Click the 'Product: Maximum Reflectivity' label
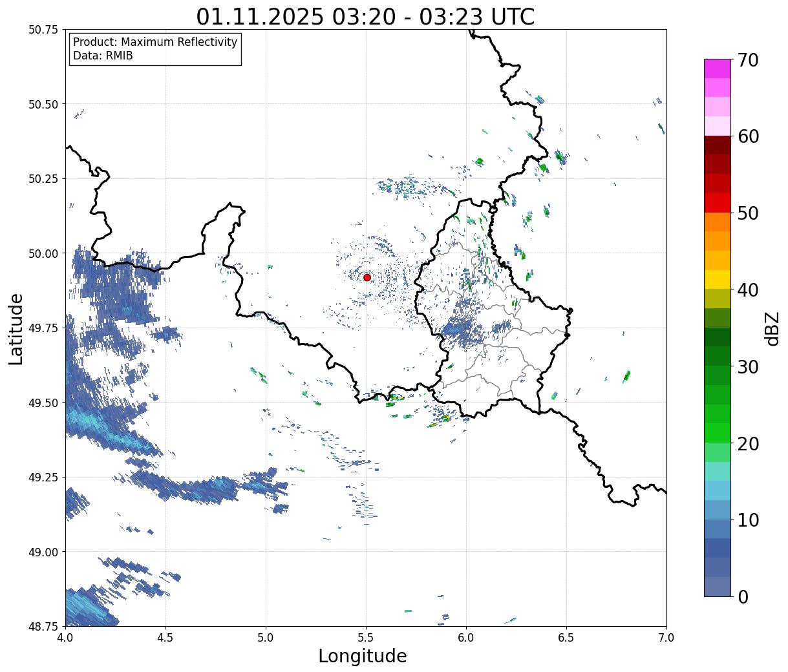788x672 pixels. 155,42
